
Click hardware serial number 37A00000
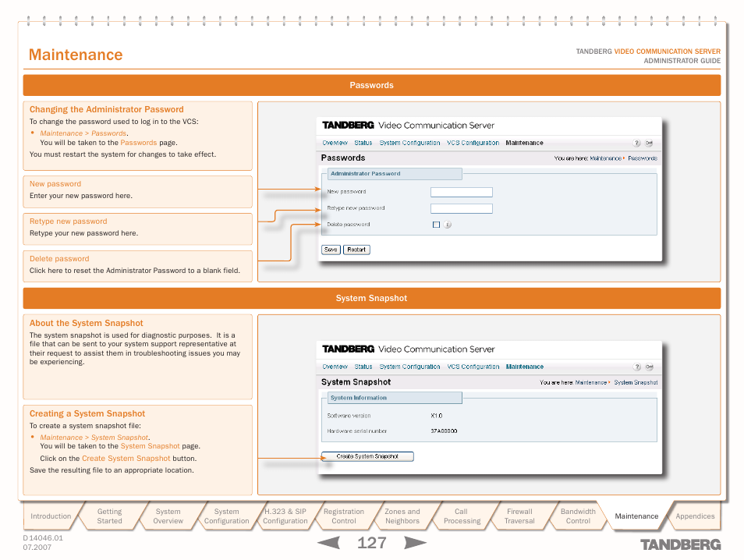tap(444, 431)
